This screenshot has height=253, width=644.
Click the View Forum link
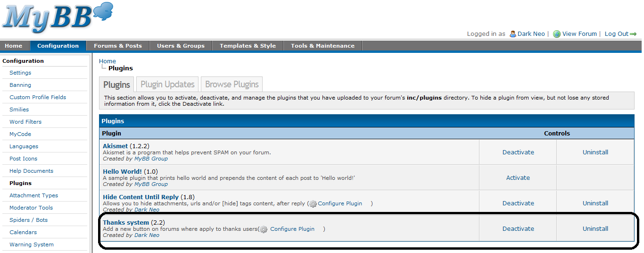(x=579, y=34)
